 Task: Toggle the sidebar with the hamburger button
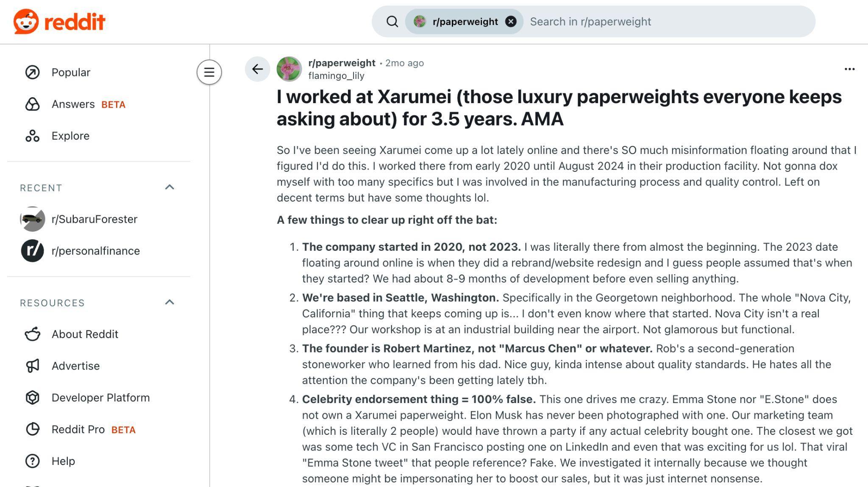209,72
